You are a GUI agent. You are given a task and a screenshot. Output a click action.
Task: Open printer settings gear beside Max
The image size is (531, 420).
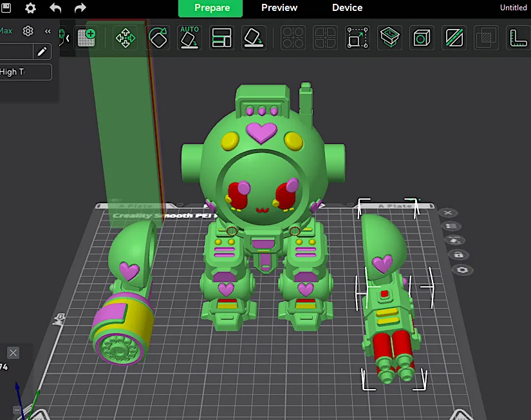28,31
